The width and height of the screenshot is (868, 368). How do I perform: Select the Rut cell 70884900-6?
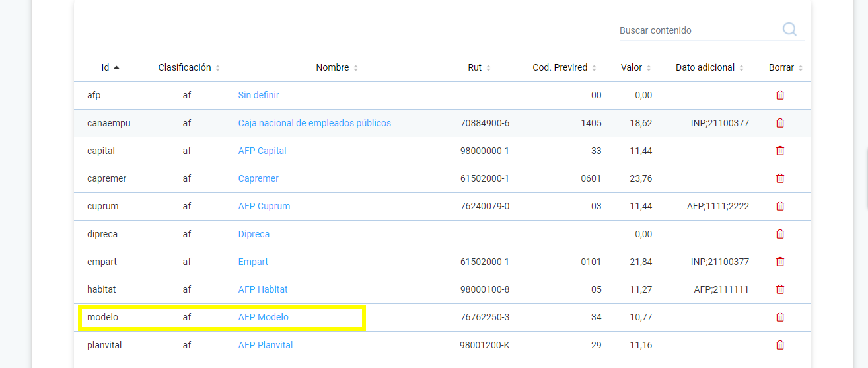(485, 123)
